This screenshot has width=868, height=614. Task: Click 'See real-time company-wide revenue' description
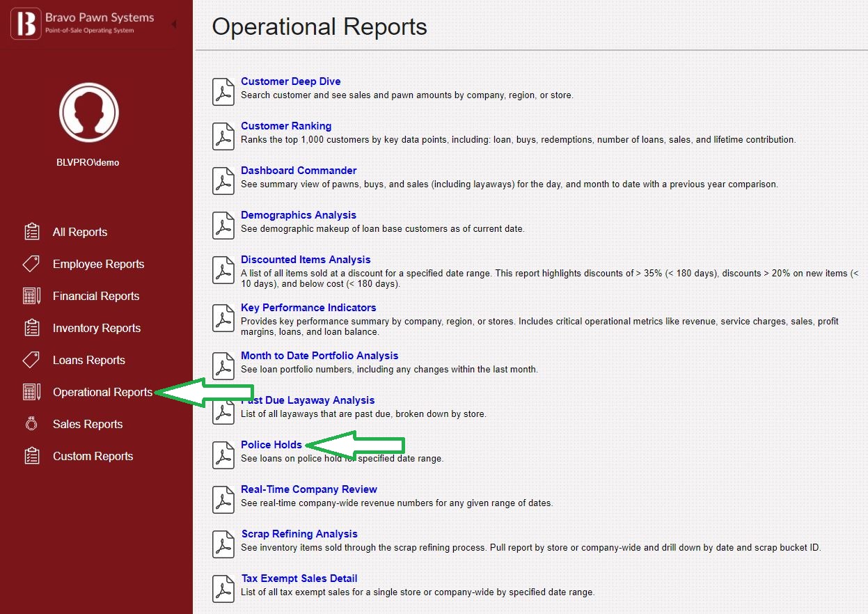tap(397, 503)
